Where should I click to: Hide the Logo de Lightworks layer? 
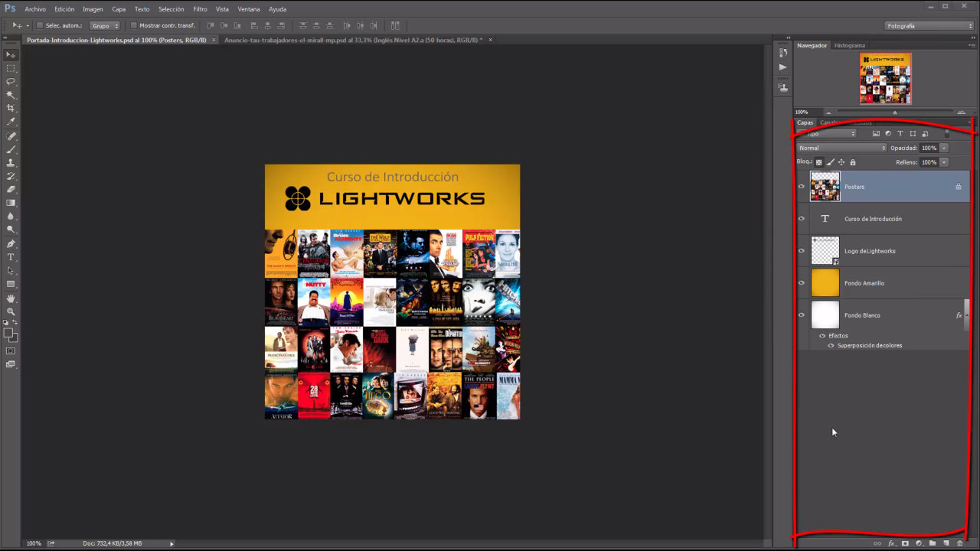coord(802,251)
